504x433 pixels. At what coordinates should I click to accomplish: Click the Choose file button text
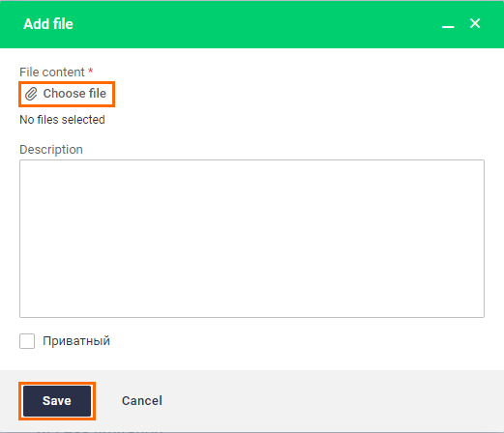click(74, 94)
